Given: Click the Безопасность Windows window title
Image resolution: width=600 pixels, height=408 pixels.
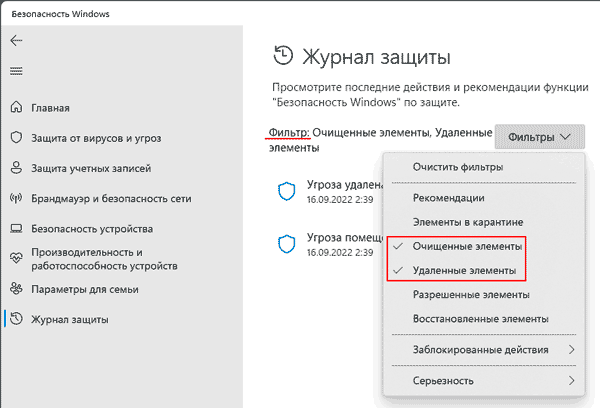Looking at the screenshot, I should coord(60,14).
